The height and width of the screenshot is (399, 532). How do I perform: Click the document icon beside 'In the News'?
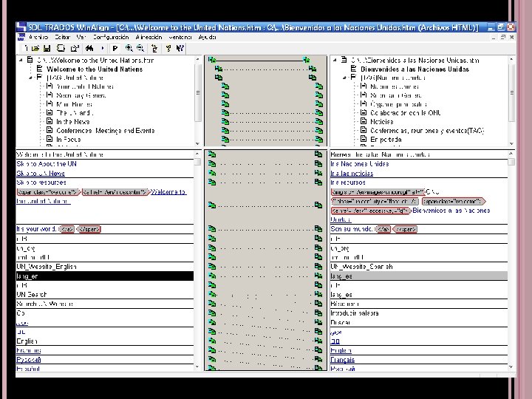pyautogui.click(x=50, y=121)
